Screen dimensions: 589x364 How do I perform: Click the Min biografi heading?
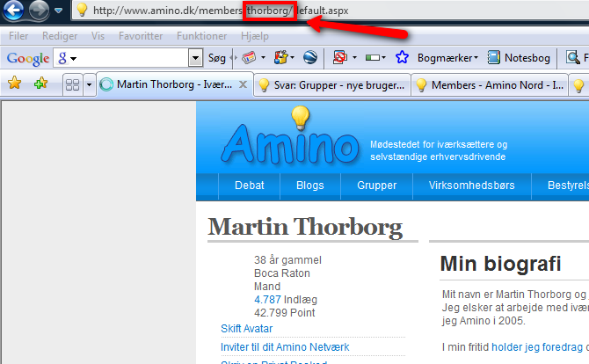[x=500, y=264]
